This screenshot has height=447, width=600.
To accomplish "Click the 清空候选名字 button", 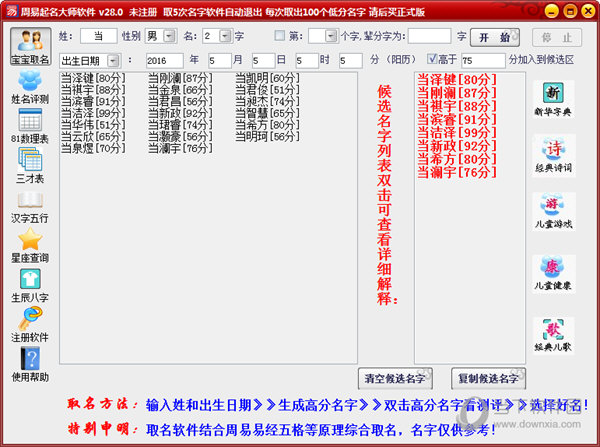I will pyautogui.click(x=395, y=378).
